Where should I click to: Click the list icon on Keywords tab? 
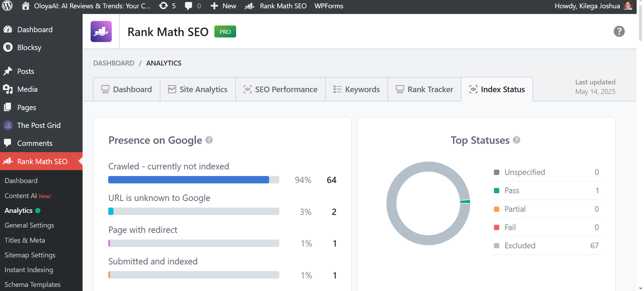(337, 89)
